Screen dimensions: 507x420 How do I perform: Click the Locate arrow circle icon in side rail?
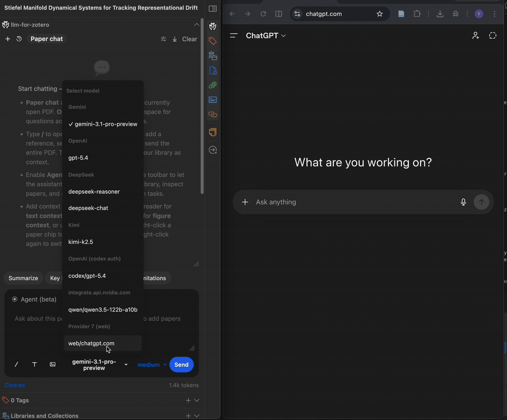point(213,150)
